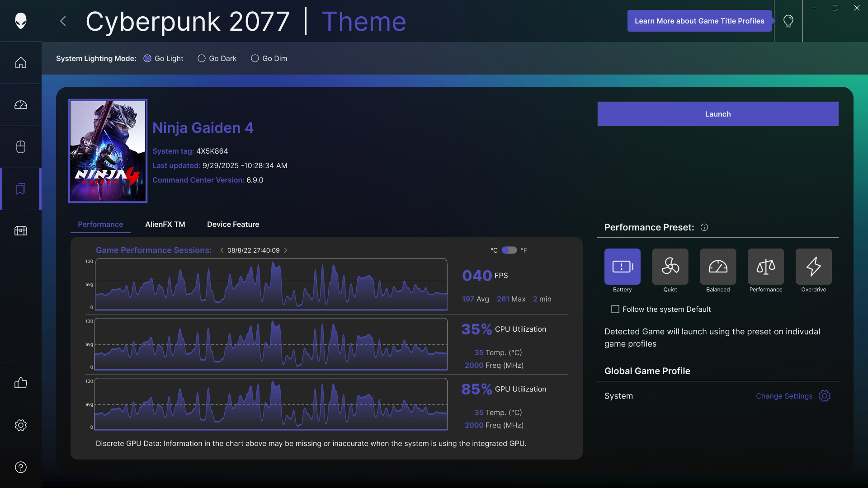
Task: Switch to the AlienFX TM tab
Action: pyautogui.click(x=165, y=225)
